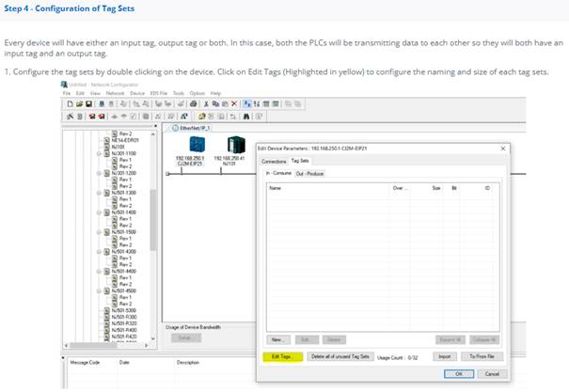Collapse the NJ501-1400 tree node

point(99,212)
